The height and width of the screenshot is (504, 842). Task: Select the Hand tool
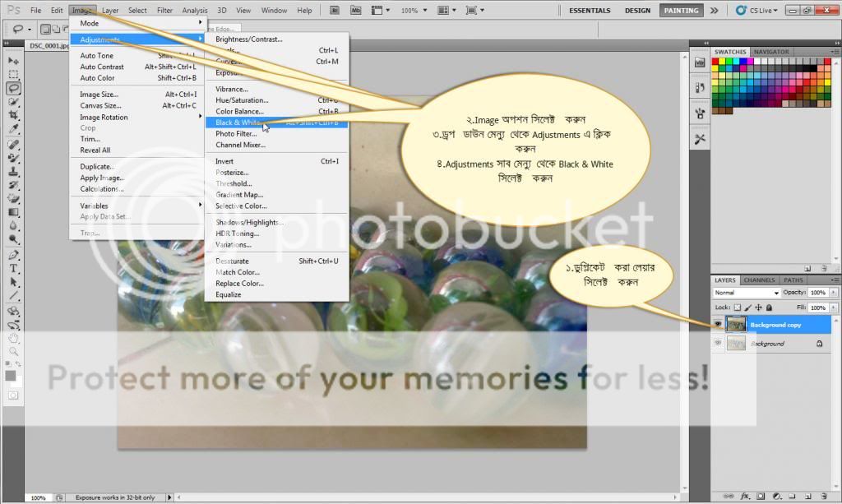[14, 338]
